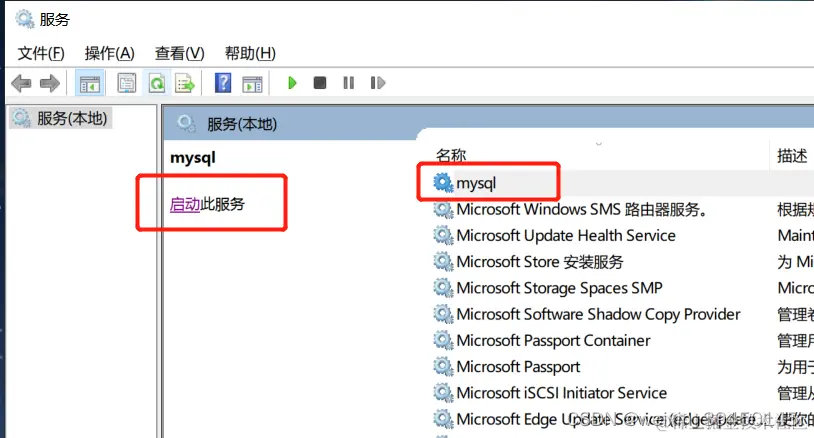Open the 帮助(H) menu
814x438 pixels.
(250, 53)
